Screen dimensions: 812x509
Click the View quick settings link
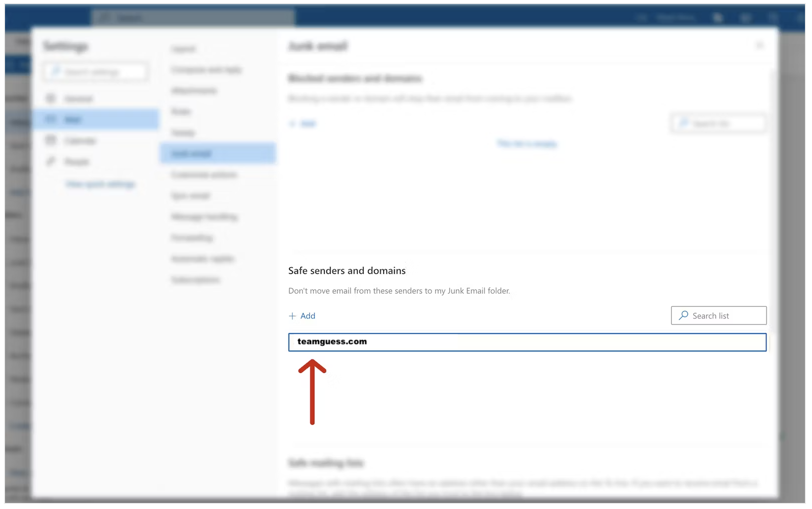(x=100, y=184)
